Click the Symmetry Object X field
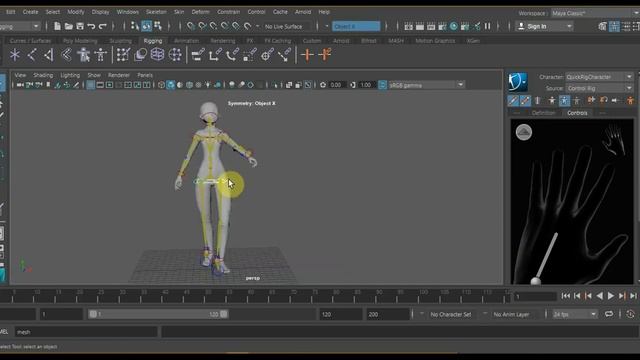Screen dimensions: 640x360 356,27
